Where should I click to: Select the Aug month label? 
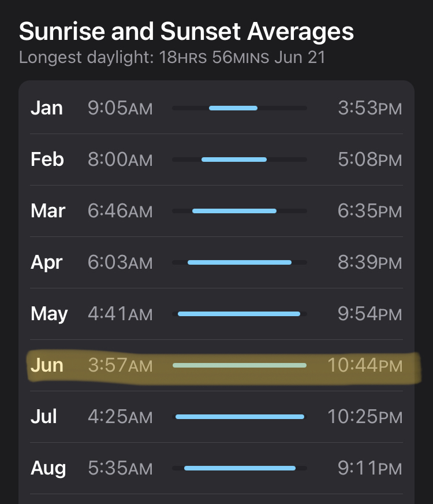48,468
